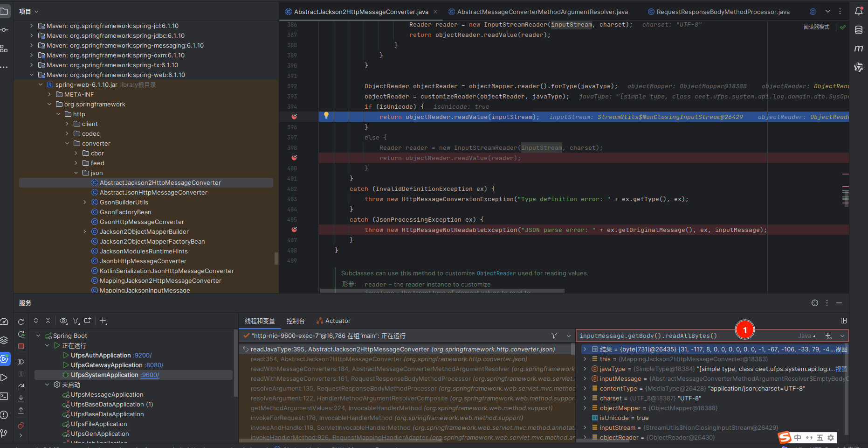Toggle debugger layout settings icon
The width and height of the screenshot is (868, 448).
[844, 321]
